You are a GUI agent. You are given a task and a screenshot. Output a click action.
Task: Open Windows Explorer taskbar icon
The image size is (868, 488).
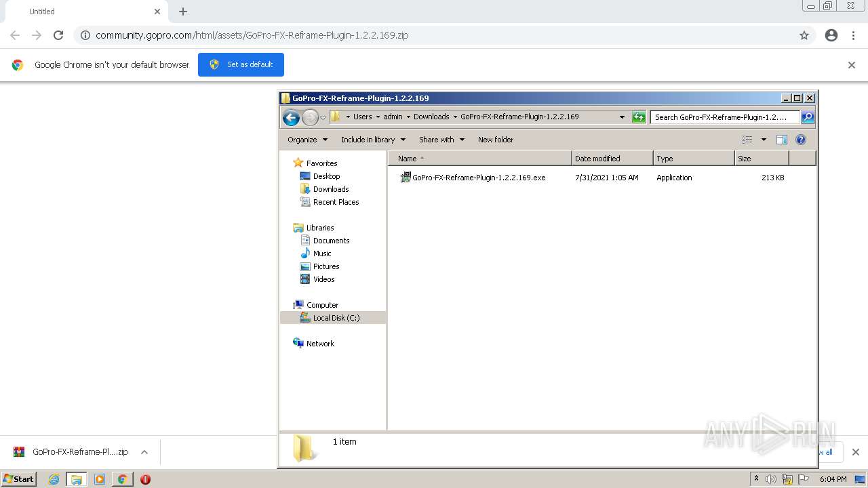pyautogui.click(x=76, y=479)
